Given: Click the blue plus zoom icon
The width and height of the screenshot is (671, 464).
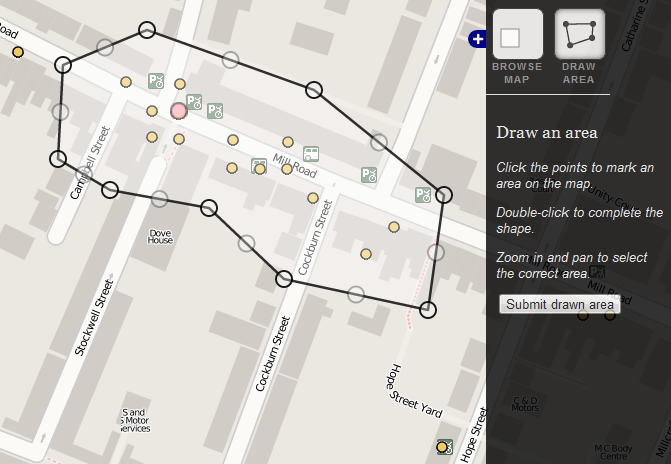Looking at the screenshot, I should (477, 39).
